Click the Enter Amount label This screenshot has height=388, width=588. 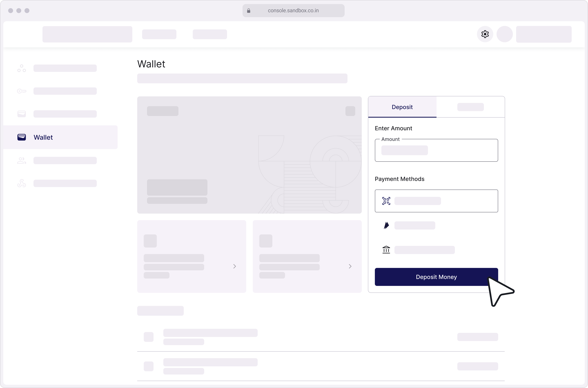pyautogui.click(x=393, y=128)
